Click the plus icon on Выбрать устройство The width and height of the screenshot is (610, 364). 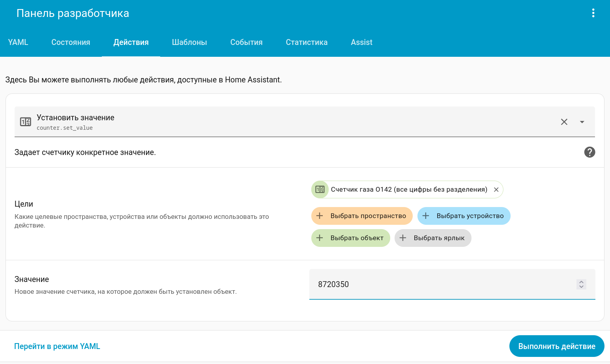tap(426, 216)
